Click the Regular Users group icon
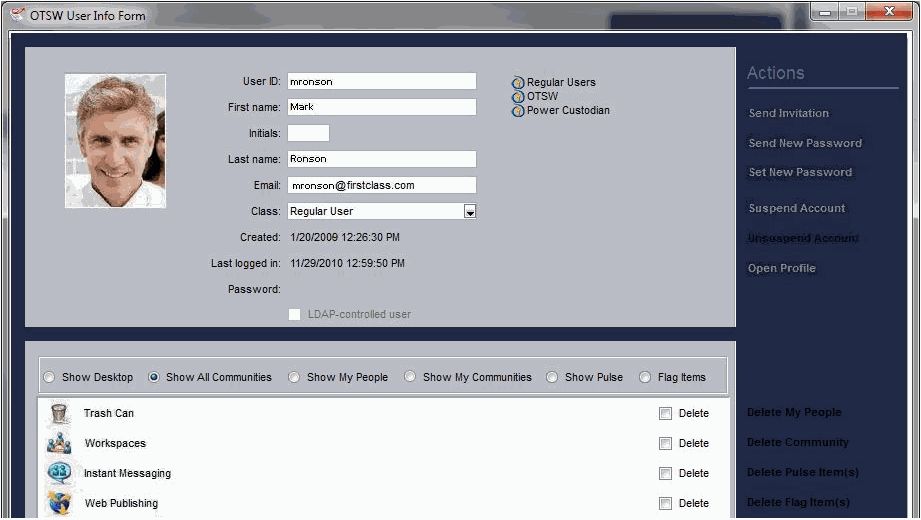Screen dimensions: 921x520 point(518,83)
